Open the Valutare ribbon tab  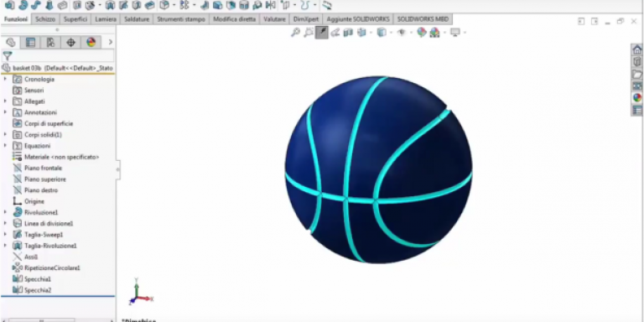[274, 19]
